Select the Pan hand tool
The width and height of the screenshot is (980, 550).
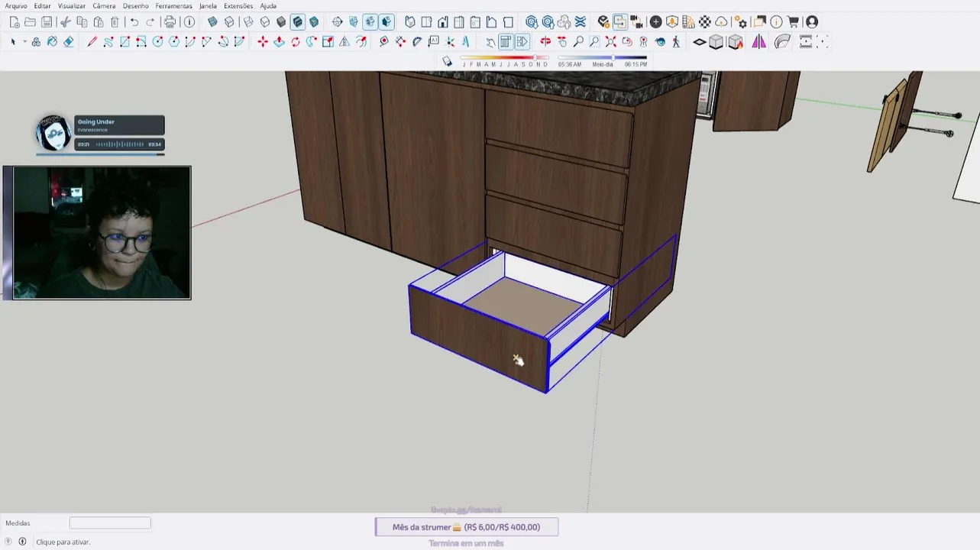coord(562,42)
